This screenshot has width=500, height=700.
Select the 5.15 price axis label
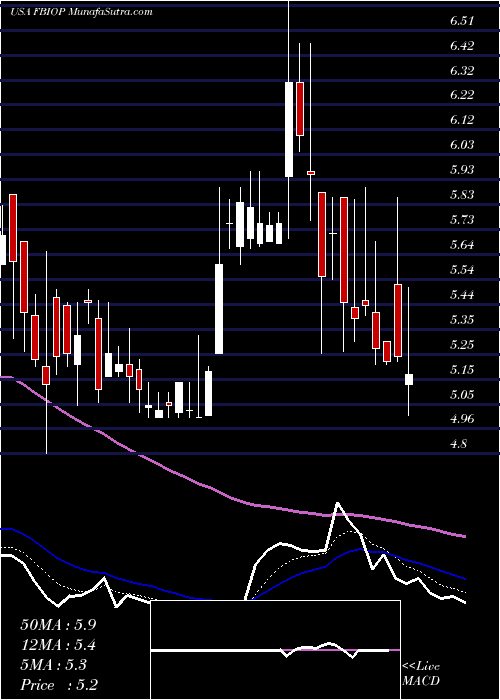462,370
